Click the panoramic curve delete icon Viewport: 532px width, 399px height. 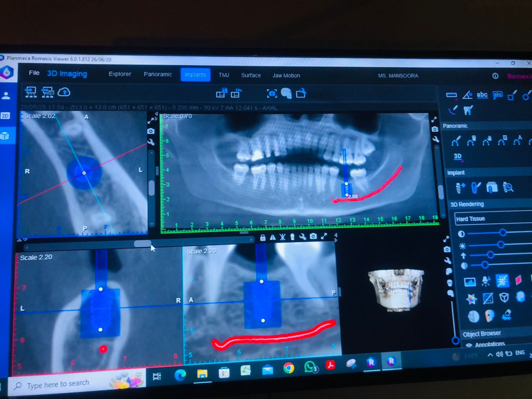point(471,140)
